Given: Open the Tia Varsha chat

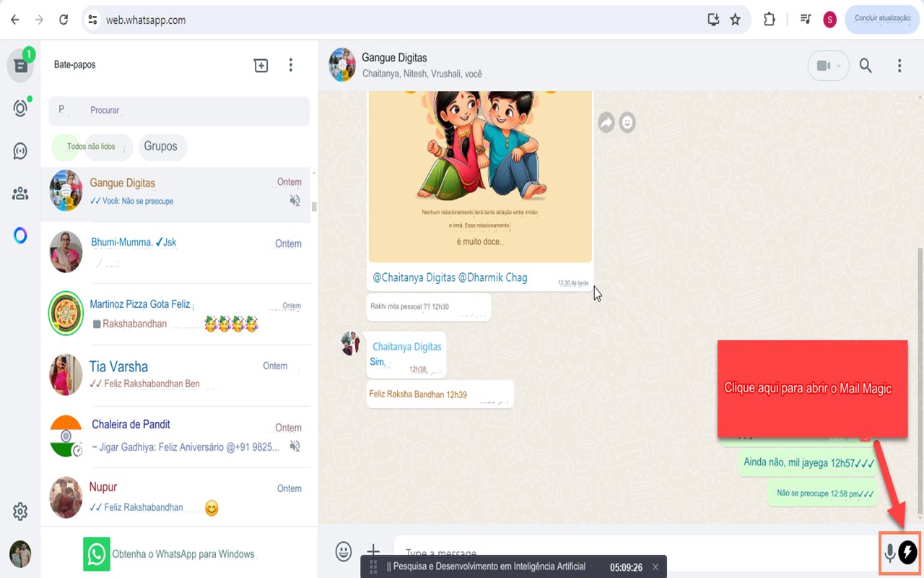Looking at the screenshot, I should (x=176, y=375).
